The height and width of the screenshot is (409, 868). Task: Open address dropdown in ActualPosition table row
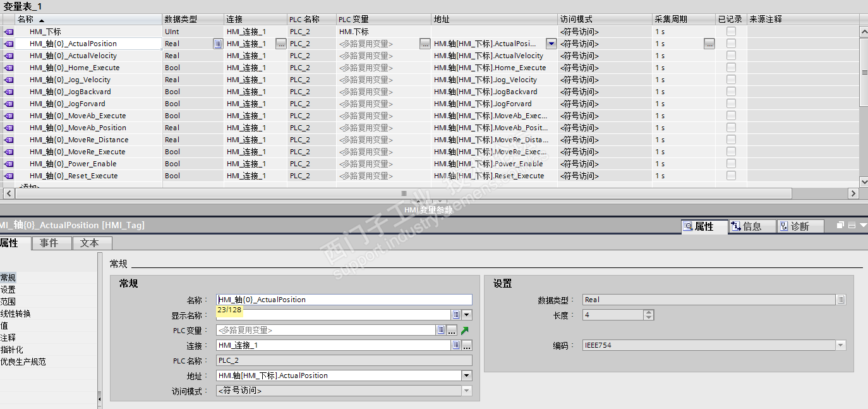pyautogui.click(x=551, y=44)
